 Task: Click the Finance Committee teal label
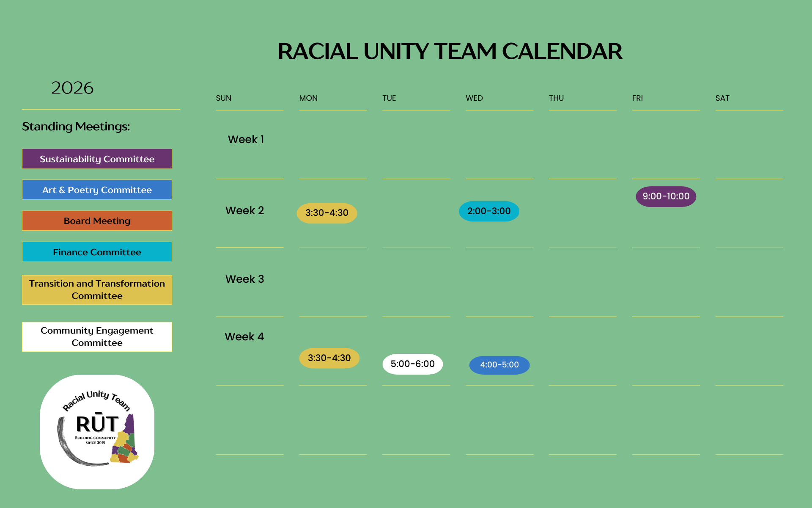click(97, 252)
